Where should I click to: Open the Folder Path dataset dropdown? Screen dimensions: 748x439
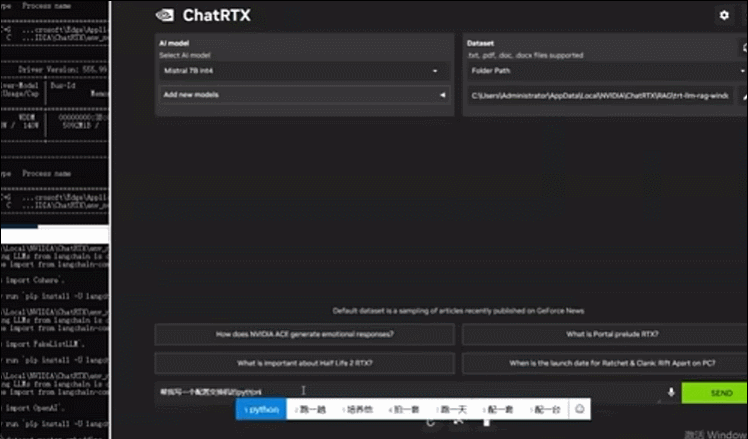coord(600,72)
